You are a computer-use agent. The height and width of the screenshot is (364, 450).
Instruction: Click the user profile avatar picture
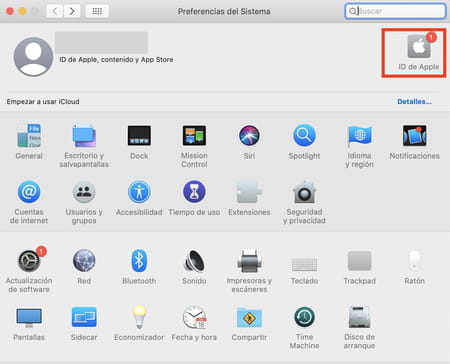tap(33, 57)
